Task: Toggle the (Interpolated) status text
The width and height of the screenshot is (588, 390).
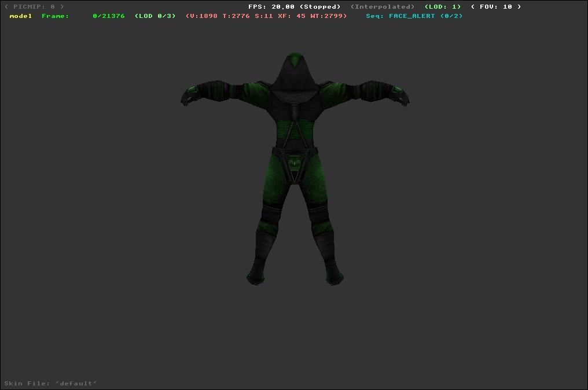Action: coord(382,7)
